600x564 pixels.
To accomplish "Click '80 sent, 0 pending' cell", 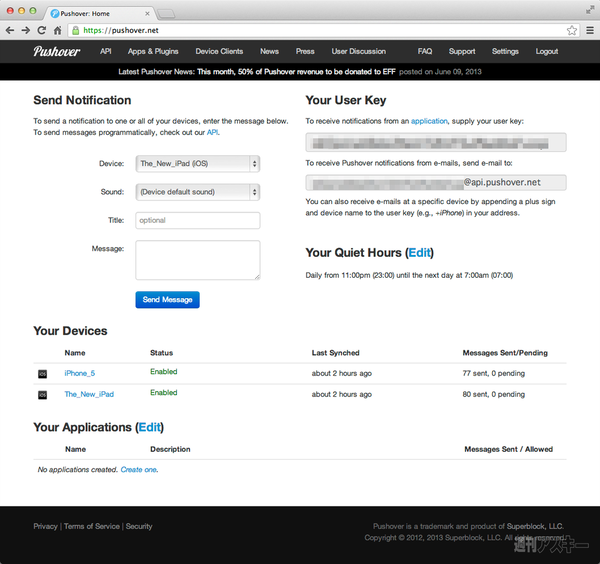I will 494,394.
